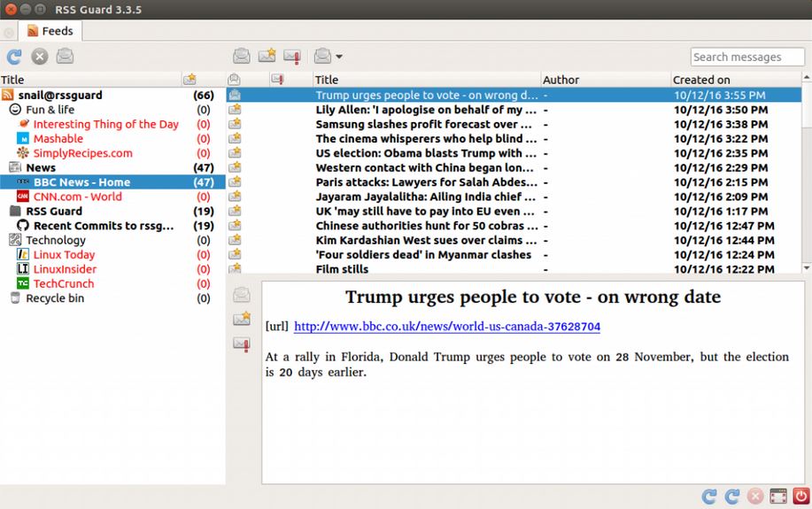Toggle read status icon of the Samsung slashes profit message
This screenshot has height=509, width=812.
click(236, 124)
